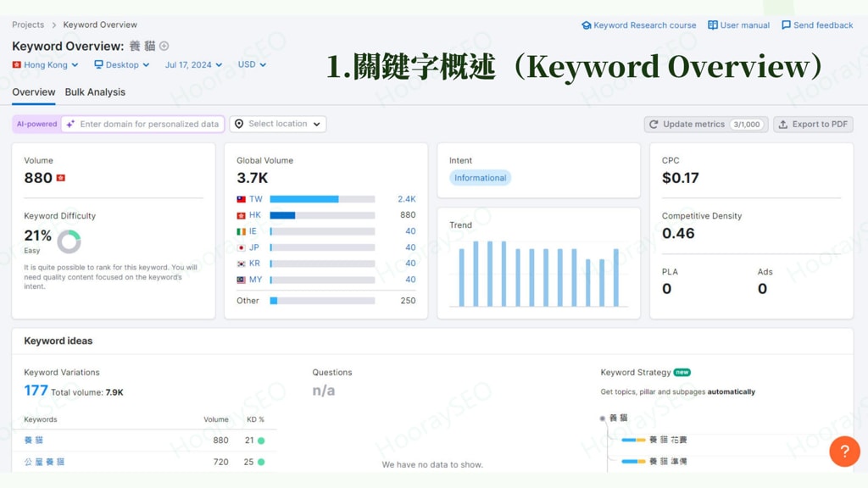Viewport: 868px width, 488px height.
Task: Click the orange question mark help bubble
Action: 844,452
